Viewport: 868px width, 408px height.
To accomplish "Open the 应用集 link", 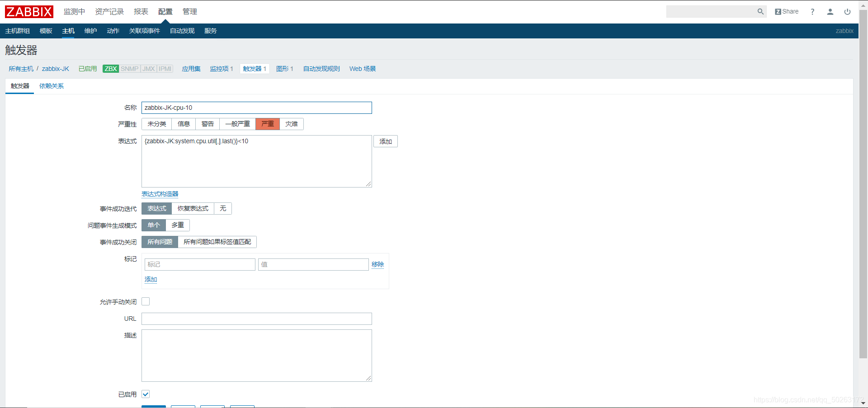I will (x=191, y=69).
